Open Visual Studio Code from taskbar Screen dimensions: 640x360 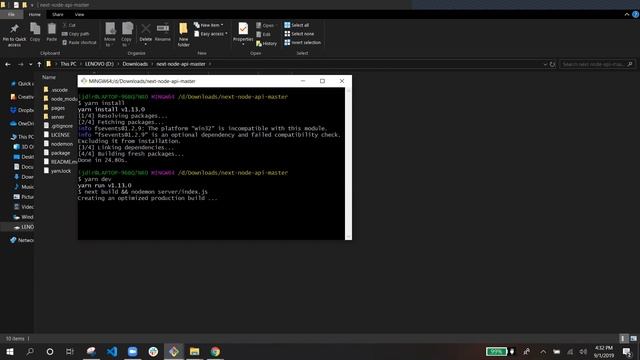112,351
